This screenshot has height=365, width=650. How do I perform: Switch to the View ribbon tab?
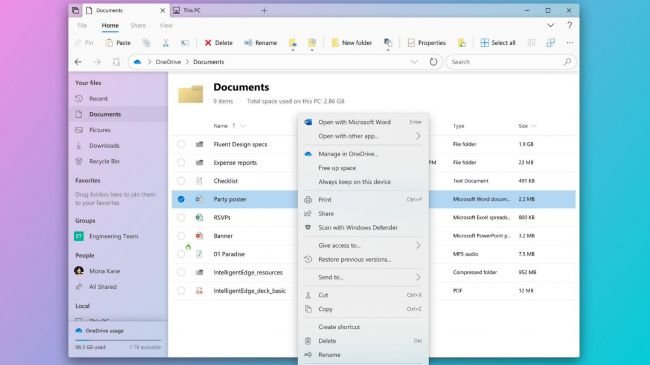(166, 25)
